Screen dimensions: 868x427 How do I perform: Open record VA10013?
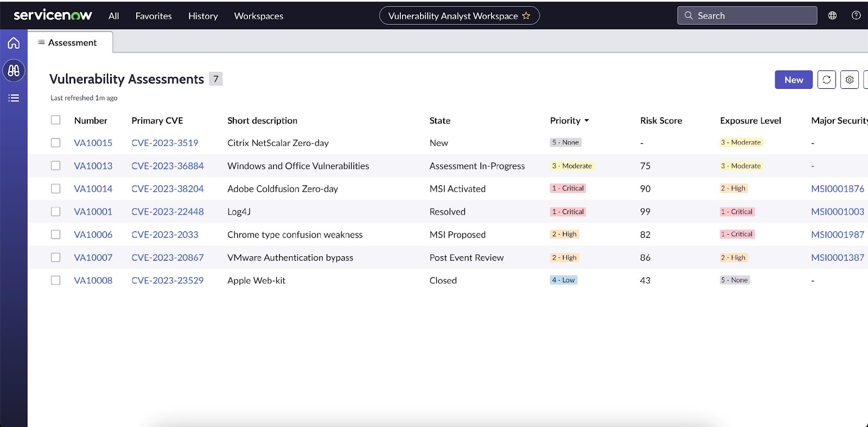pyautogui.click(x=93, y=166)
